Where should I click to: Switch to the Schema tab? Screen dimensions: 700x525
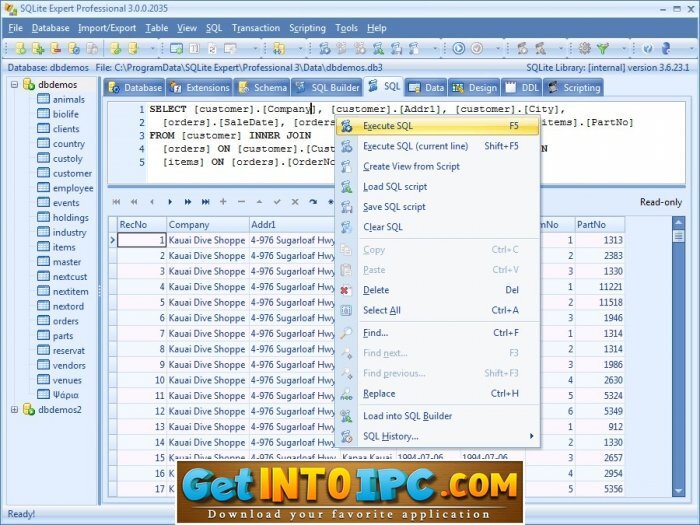point(262,88)
